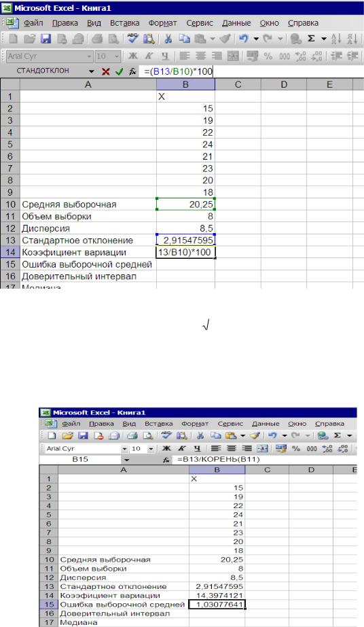
Task: Click formula bar =(B13/B10)*100 text
Action: click(x=179, y=71)
